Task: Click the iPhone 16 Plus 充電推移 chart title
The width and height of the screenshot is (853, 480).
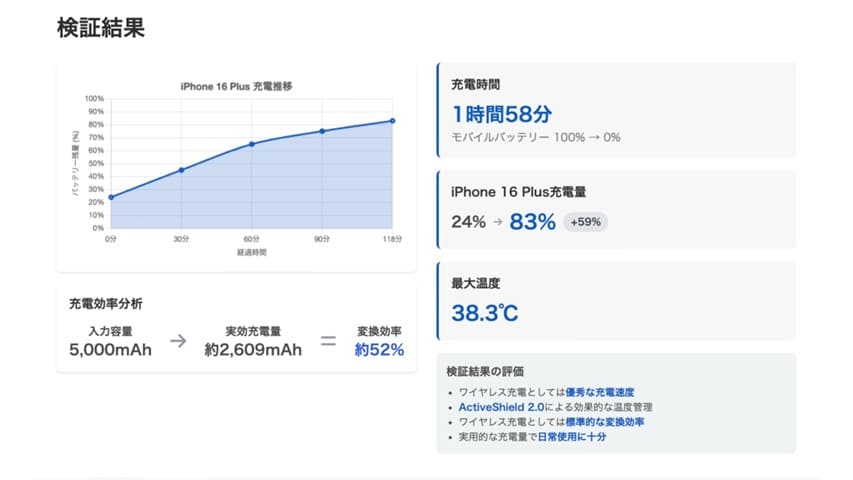Action: (236, 86)
